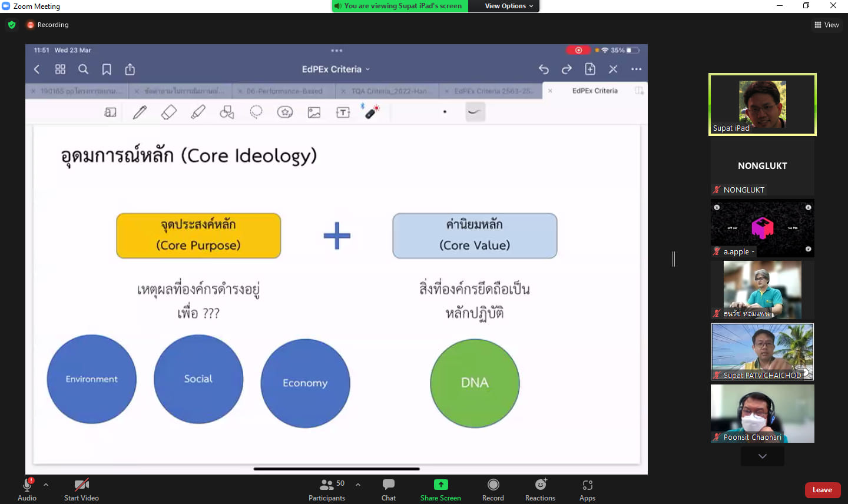
Task: Switch to the TQA Criteria_2022 tab
Action: (x=387, y=91)
